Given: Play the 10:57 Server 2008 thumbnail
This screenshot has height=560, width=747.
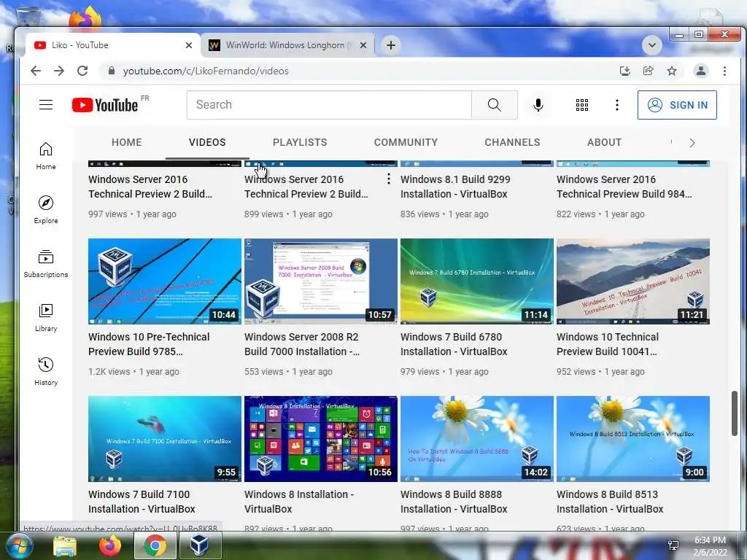Looking at the screenshot, I should tap(321, 281).
